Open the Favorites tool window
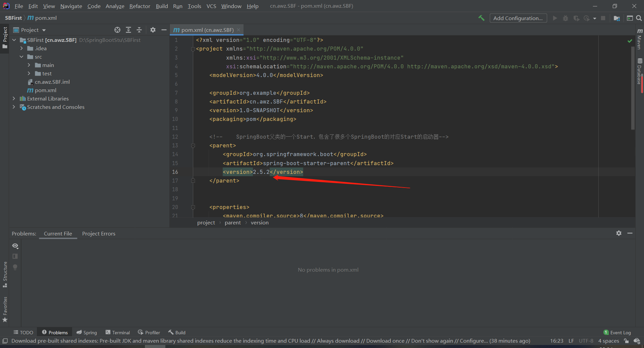Screen dimensions: 644x348 [5, 309]
